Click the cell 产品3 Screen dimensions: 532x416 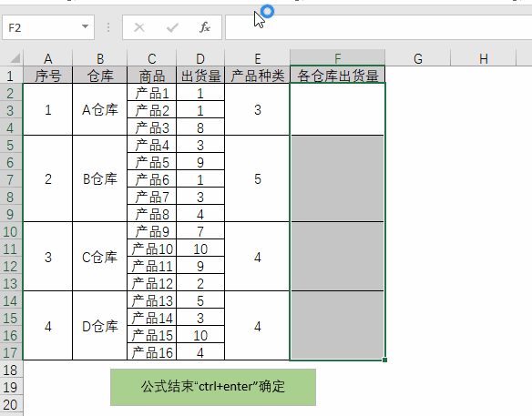pyautogui.click(x=151, y=127)
